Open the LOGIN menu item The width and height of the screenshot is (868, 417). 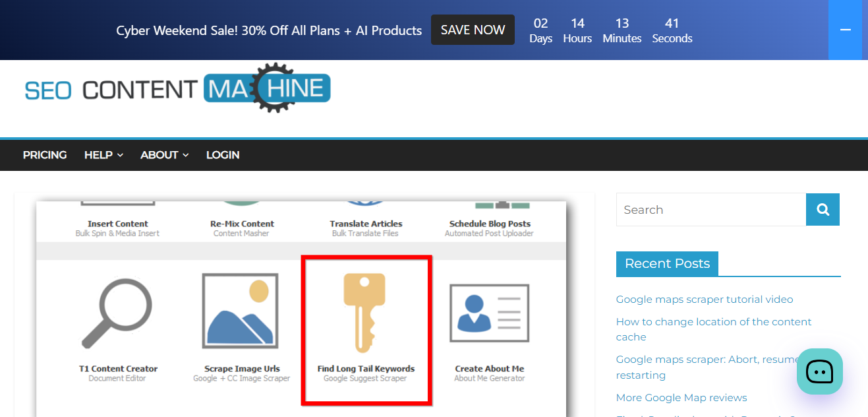pos(223,155)
